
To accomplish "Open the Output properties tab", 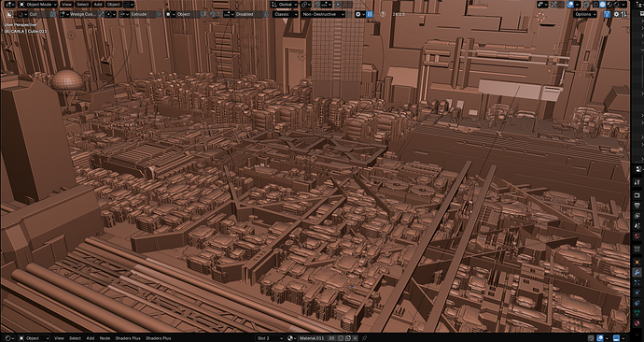I will pyautogui.click(x=637, y=205).
